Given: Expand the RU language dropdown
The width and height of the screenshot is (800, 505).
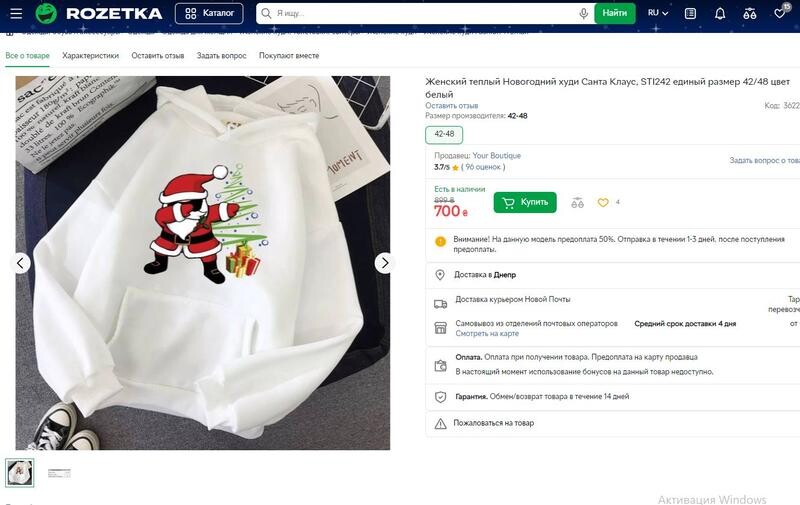Looking at the screenshot, I should click(658, 13).
